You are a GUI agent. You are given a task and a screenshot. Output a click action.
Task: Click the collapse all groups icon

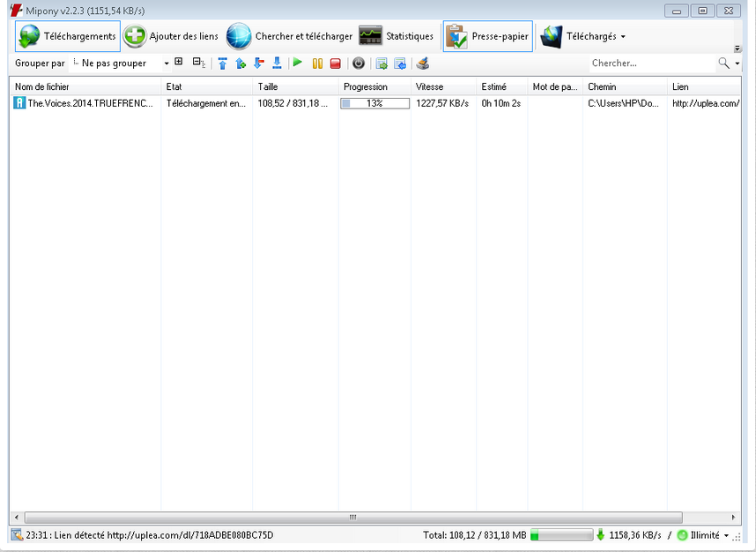tap(198, 63)
